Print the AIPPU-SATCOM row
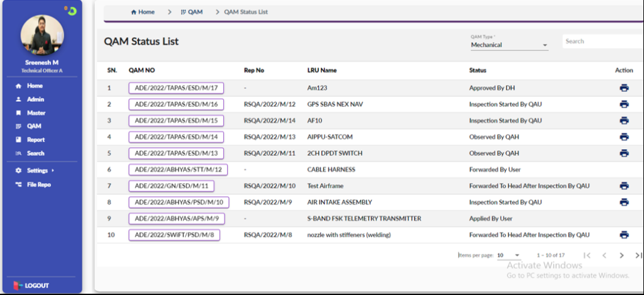Viewport: 644px width, 295px height. (624, 136)
